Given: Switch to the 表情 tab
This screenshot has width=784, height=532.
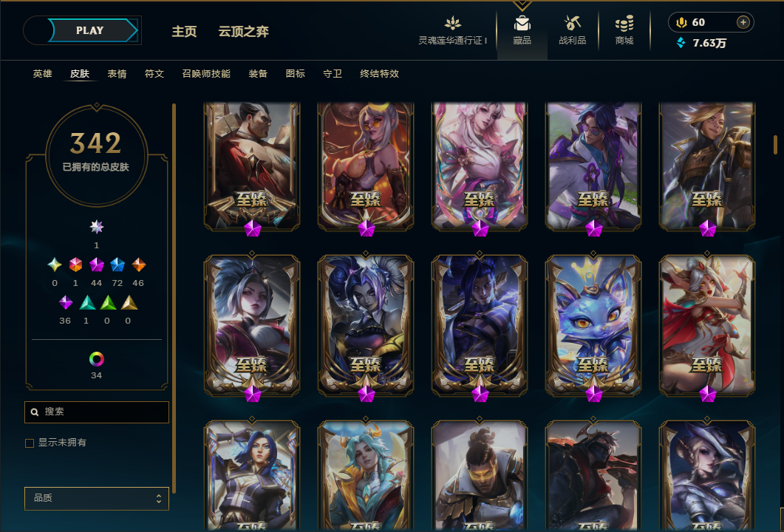Looking at the screenshot, I should [117, 73].
